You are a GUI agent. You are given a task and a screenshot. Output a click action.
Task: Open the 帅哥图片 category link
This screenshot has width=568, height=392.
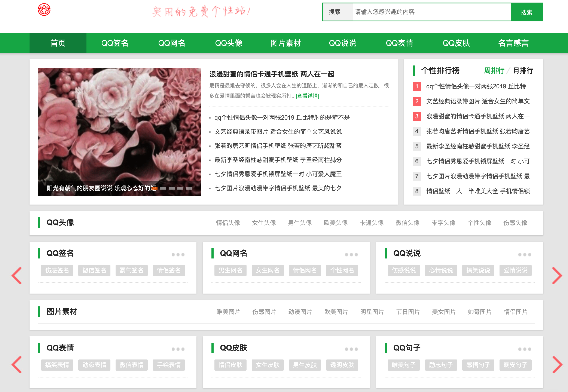click(x=480, y=312)
